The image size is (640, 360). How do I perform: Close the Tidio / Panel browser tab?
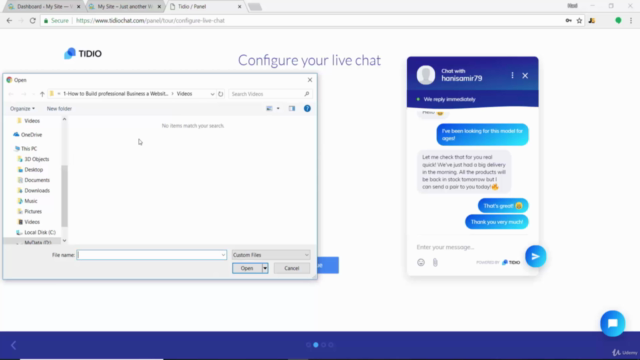[x=240, y=7]
